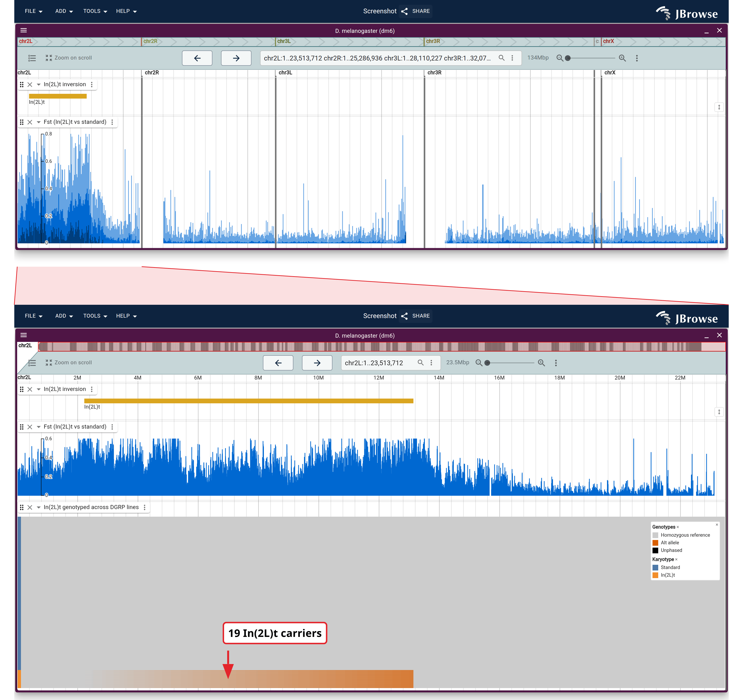Open view options dots beside bottom zoom controls

[x=556, y=363]
